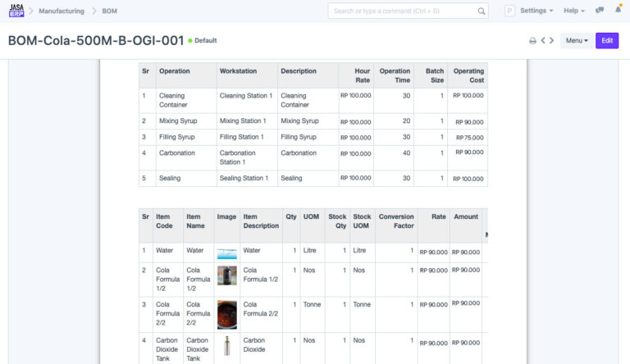This screenshot has width=630, height=364.
Task: Open the Carbon Dioxide Tank image thumbnail
Action: point(226,346)
